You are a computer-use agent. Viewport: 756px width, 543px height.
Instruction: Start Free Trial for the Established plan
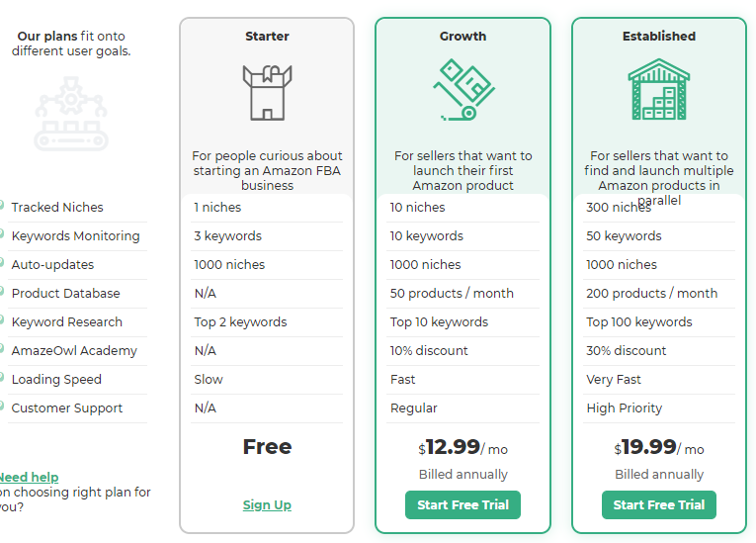[x=658, y=504]
